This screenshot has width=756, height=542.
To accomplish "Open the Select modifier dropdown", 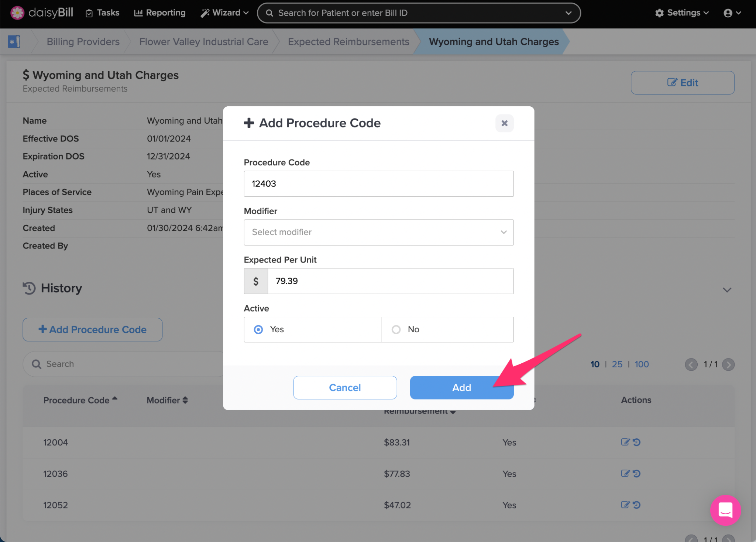I will tap(378, 232).
